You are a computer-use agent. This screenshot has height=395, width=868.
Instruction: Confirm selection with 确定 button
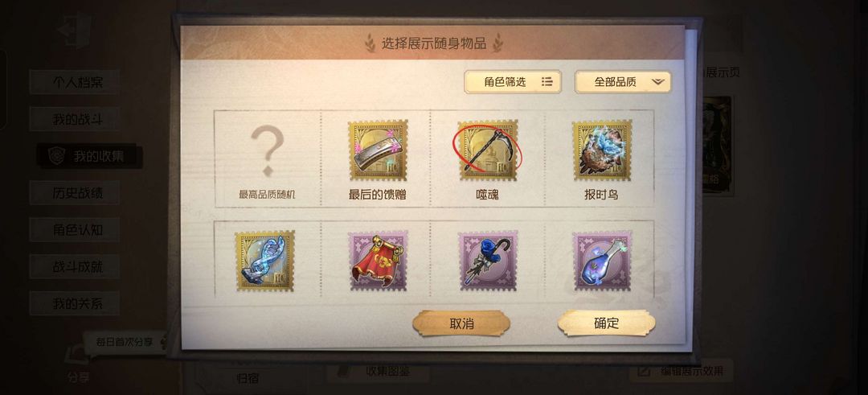tap(606, 323)
